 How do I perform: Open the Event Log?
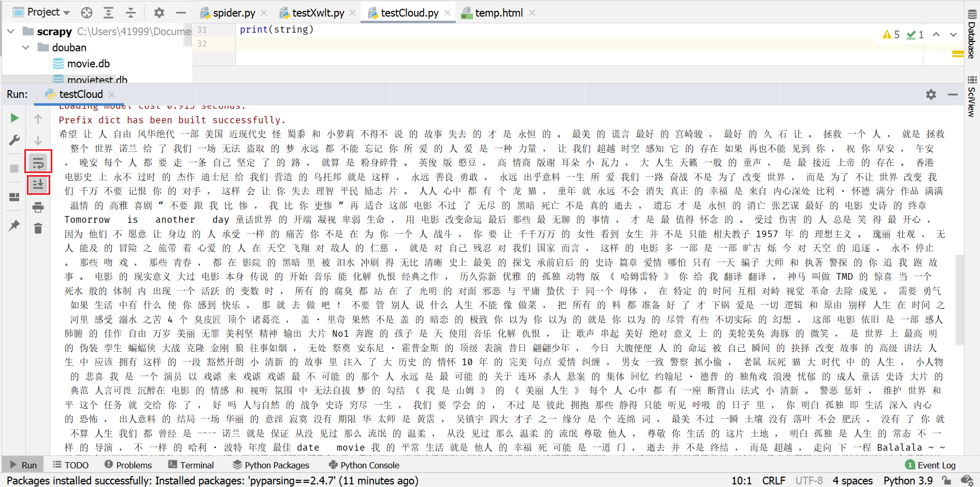click(930, 465)
